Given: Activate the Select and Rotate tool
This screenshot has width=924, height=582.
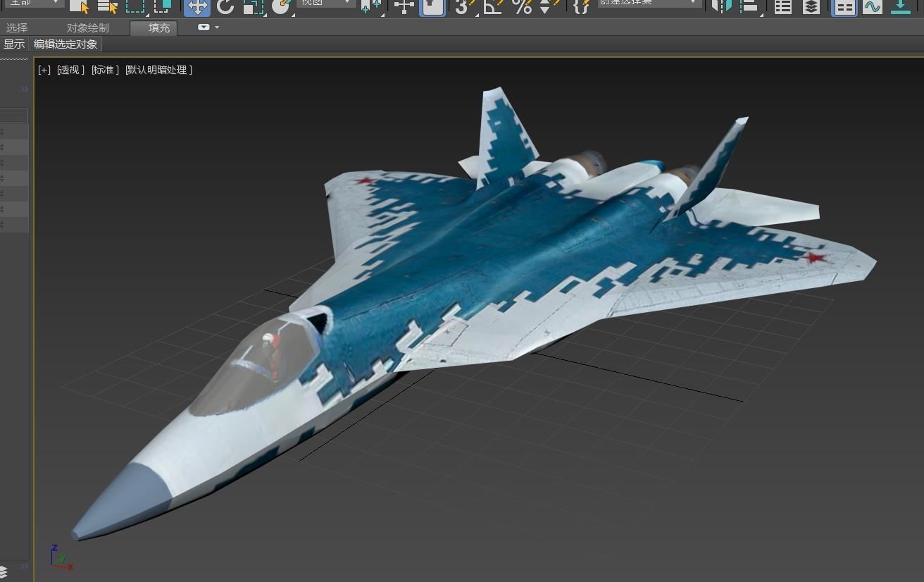Looking at the screenshot, I should pos(224,8).
